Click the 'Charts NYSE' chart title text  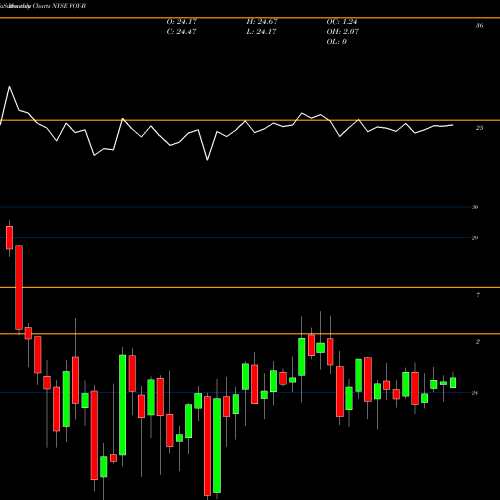(50, 6)
